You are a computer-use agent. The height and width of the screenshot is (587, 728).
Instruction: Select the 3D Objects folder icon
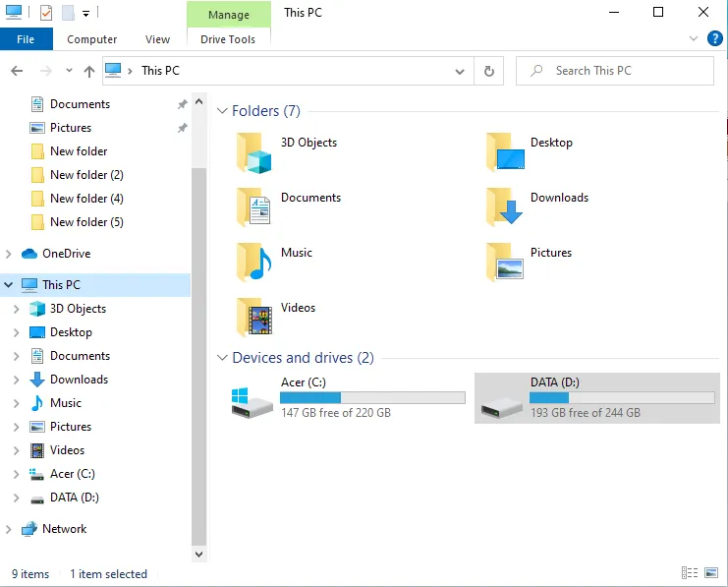coord(253,153)
